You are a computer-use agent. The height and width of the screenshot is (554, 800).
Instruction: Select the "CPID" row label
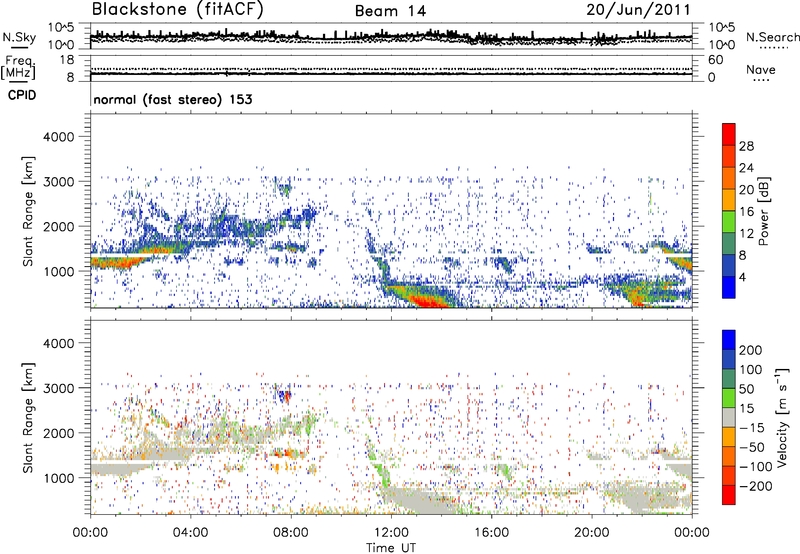coord(22,95)
